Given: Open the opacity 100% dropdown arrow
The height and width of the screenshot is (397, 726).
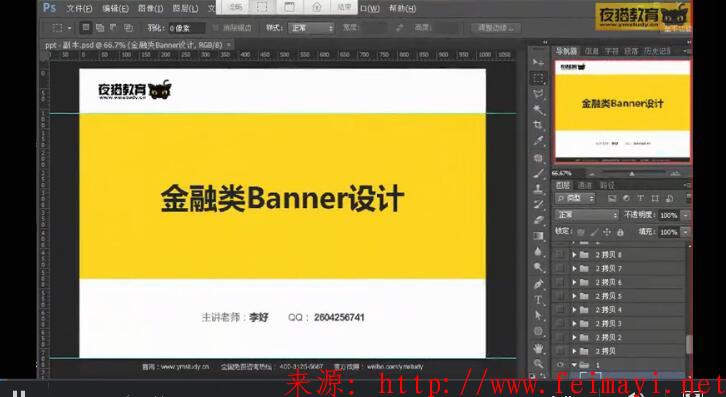Looking at the screenshot, I should pos(686,215).
